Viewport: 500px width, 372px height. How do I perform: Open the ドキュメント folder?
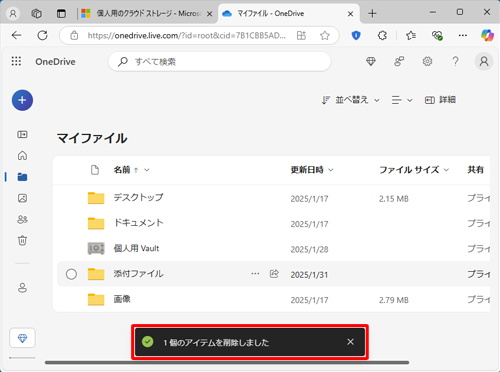(x=138, y=223)
